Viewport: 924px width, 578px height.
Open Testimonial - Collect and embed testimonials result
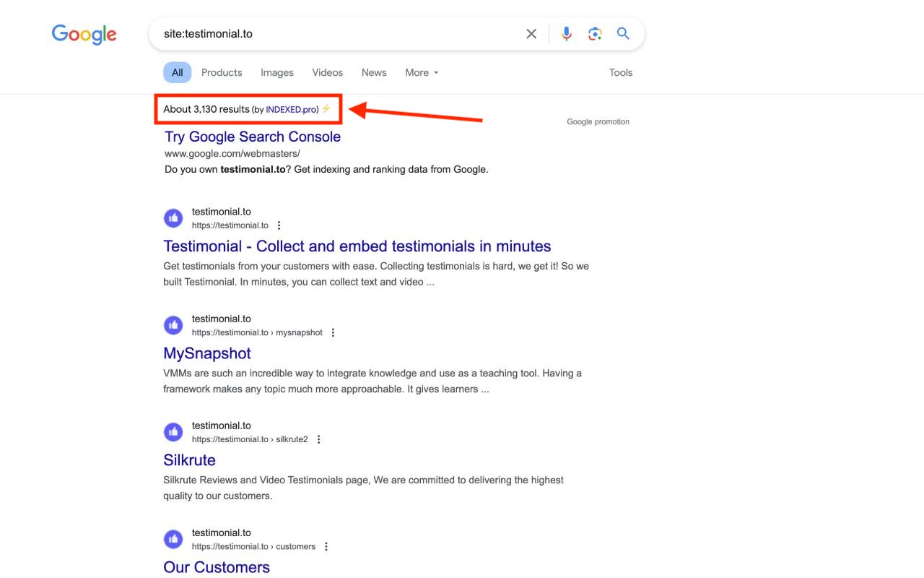357,246
